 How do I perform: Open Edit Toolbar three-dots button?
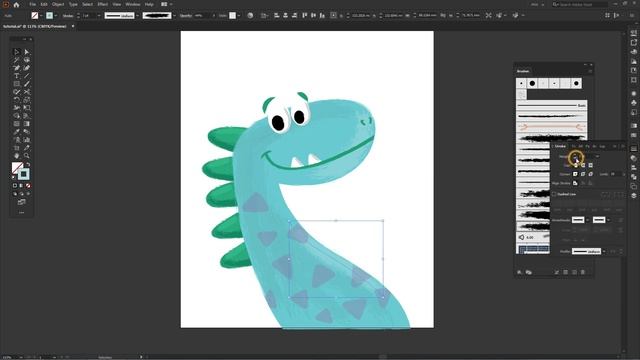click(x=21, y=212)
